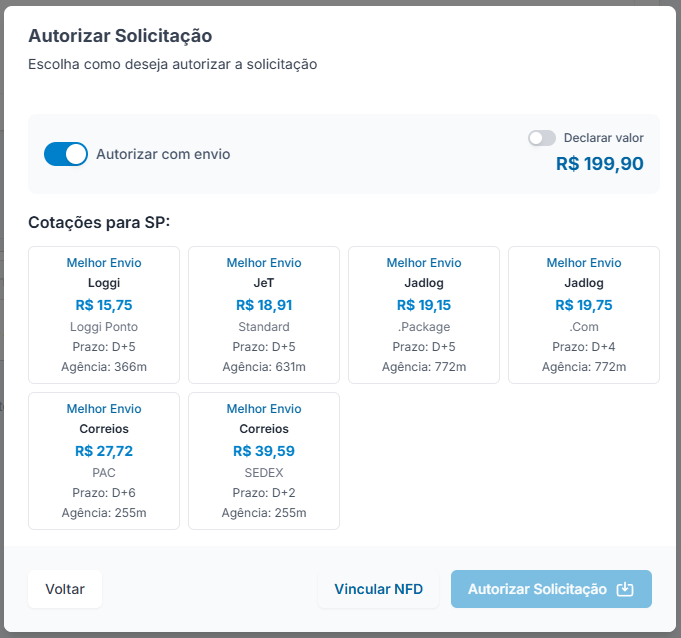Pick the Jadlog .Package quote
The width and height of the screenshot is (681, 638).
point(424,315)
